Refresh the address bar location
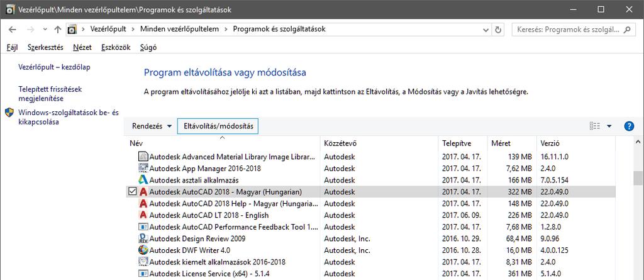Screen dimensions: 644x280 (x=498, y=30)
